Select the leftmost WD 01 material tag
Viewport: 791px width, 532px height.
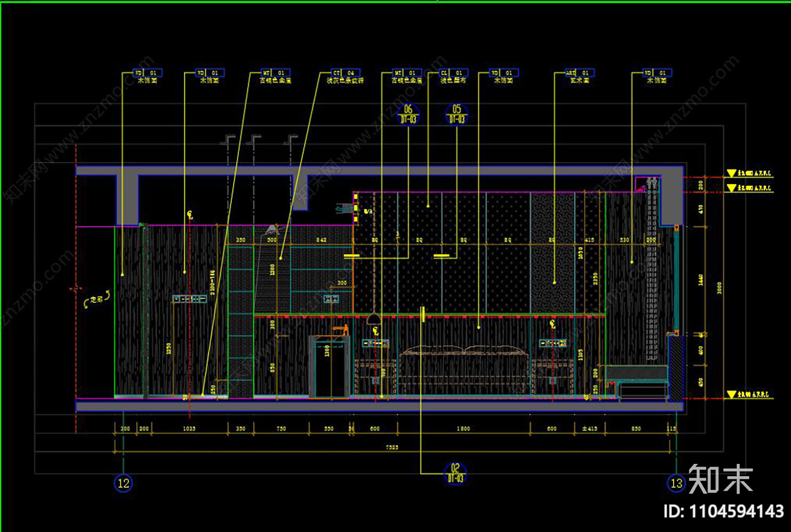147,73
